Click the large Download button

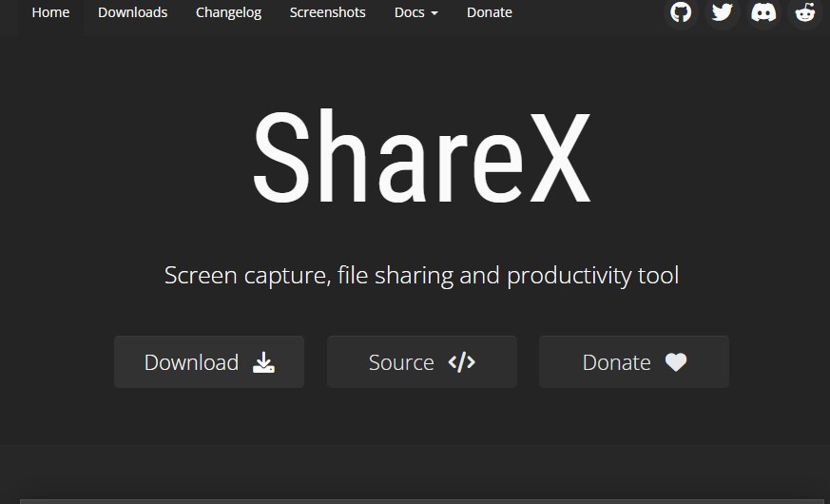[x=209, y=362]
